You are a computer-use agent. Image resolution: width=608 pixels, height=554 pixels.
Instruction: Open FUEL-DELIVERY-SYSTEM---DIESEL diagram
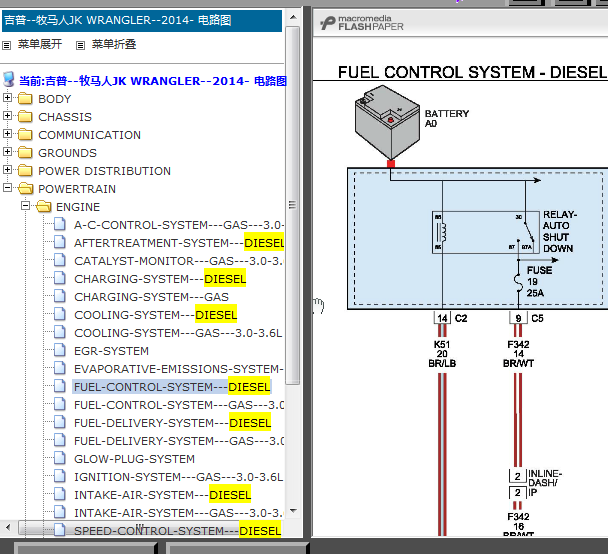click(172, 423)
